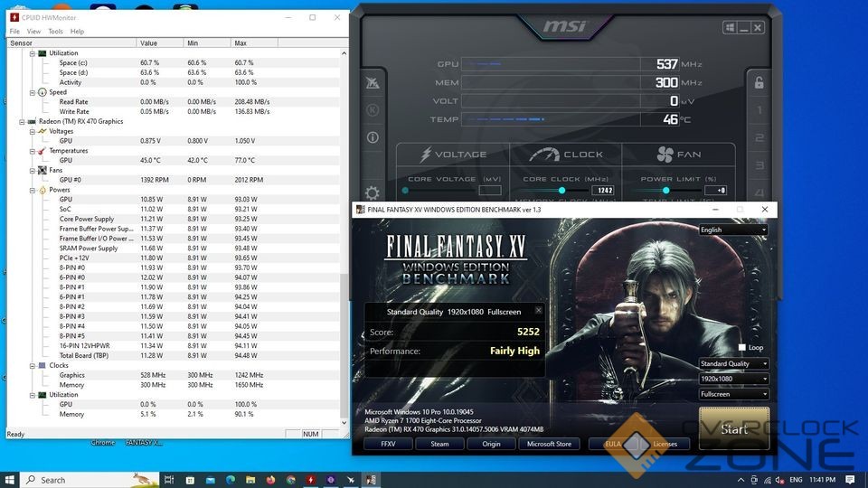
Task: Open the View menu in HWMonitor
Action: tap(33, 31)
